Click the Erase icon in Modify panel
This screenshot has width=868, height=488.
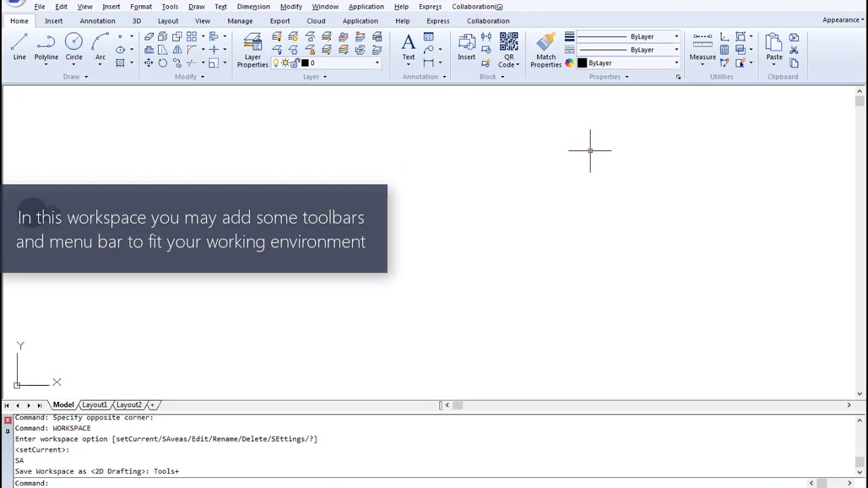[x=149, y=37]
